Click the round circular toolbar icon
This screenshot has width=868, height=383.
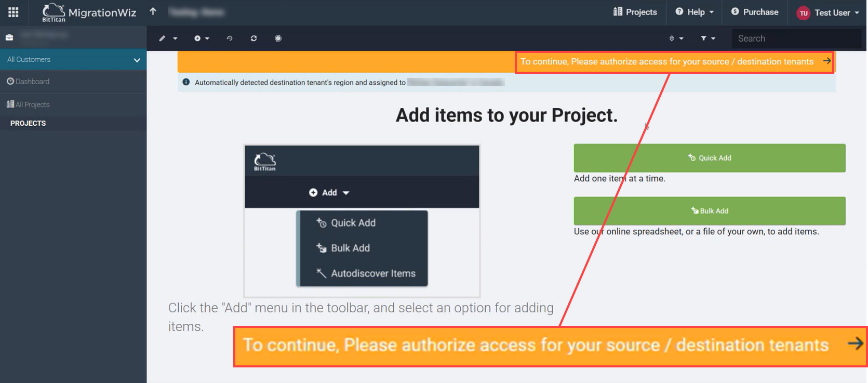point(278,38)
